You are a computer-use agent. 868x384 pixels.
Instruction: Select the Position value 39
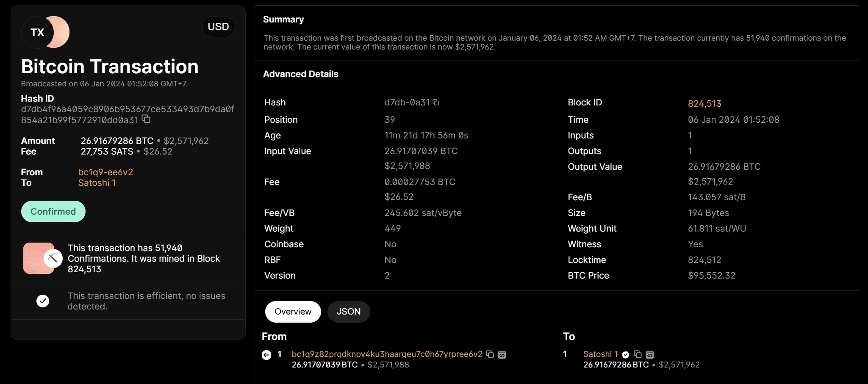point(390,119)
